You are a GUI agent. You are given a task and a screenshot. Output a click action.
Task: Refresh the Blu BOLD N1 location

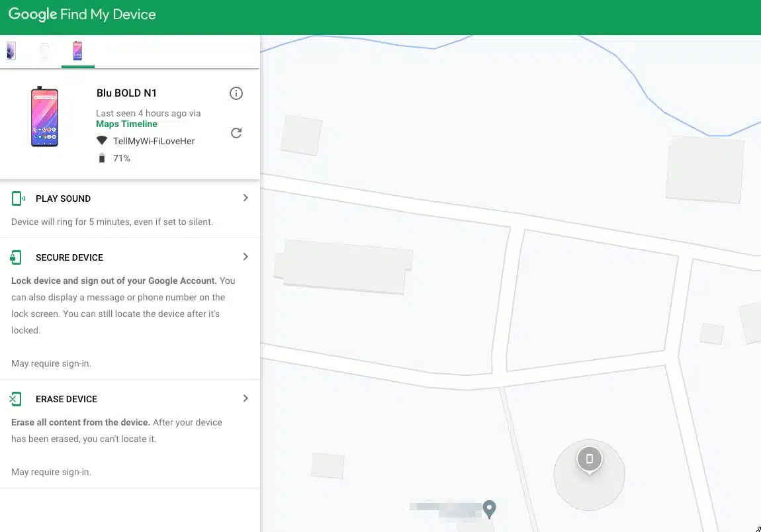pos(236,133)
